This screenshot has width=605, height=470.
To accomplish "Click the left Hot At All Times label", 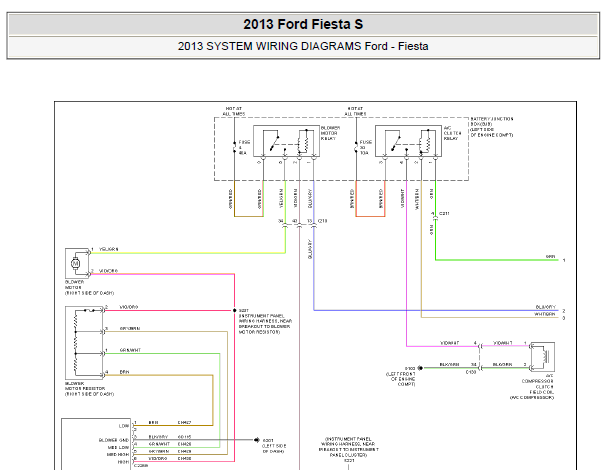I will click(x=234, y=111).
